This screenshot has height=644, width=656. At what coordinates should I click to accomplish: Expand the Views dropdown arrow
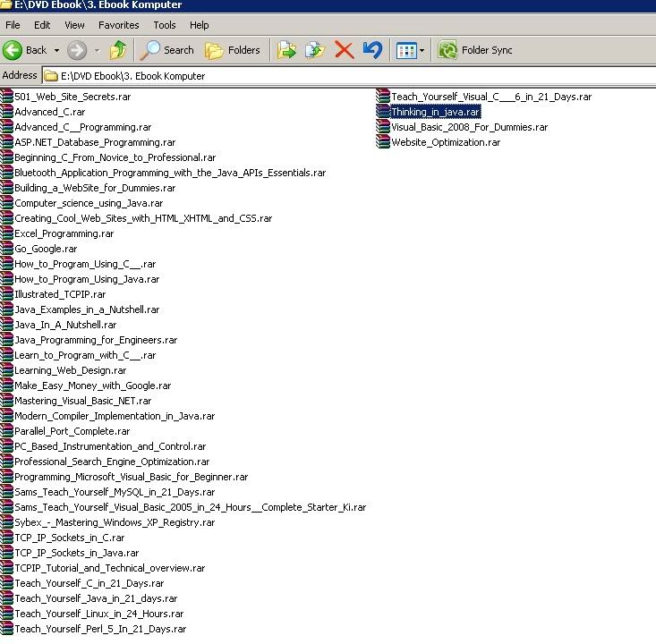(422, 51)
